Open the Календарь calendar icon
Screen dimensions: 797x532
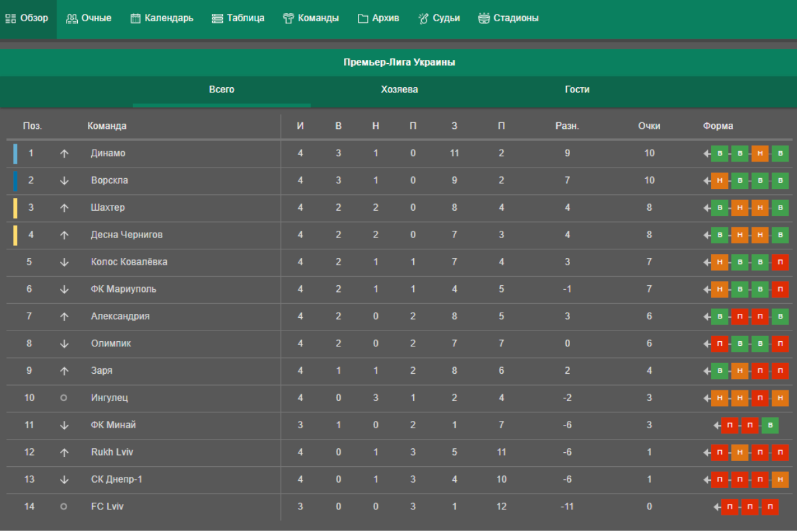click(x=136, y=19)
